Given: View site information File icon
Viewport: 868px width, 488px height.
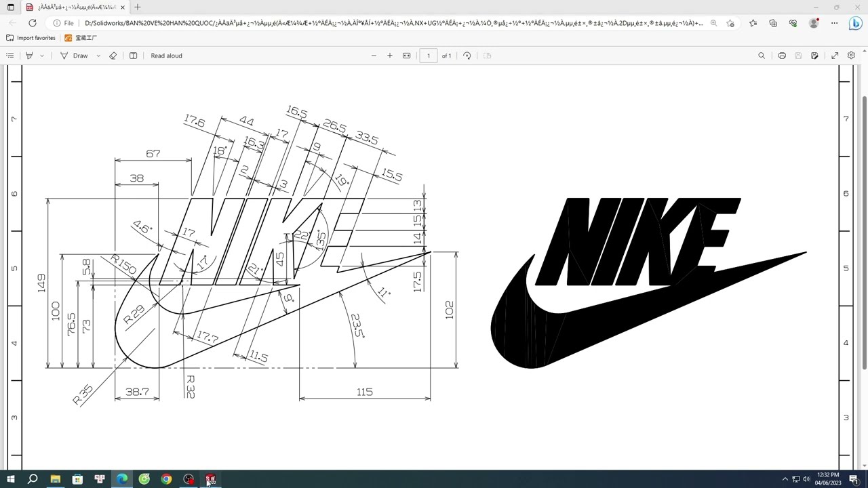Looking at the screenshot, I should coord(63,23).
